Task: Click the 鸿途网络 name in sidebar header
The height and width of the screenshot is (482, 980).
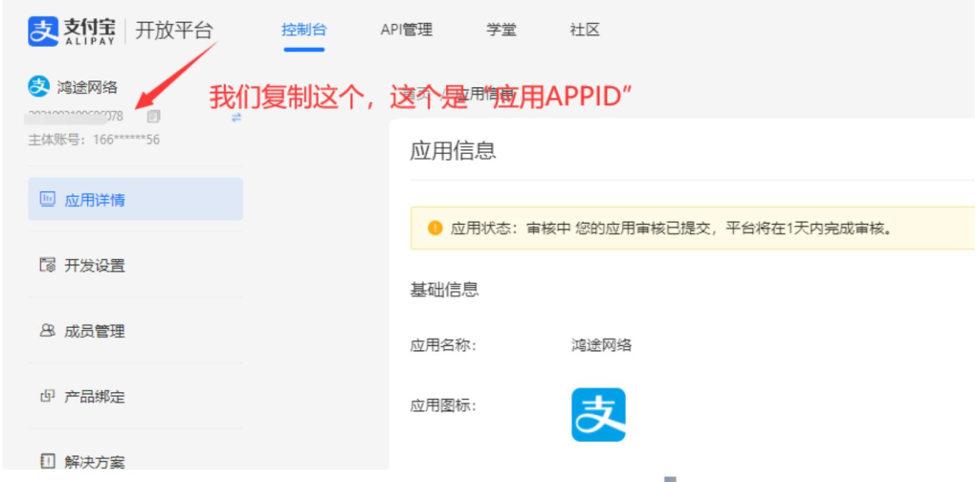Action: (x=87, y=87)
